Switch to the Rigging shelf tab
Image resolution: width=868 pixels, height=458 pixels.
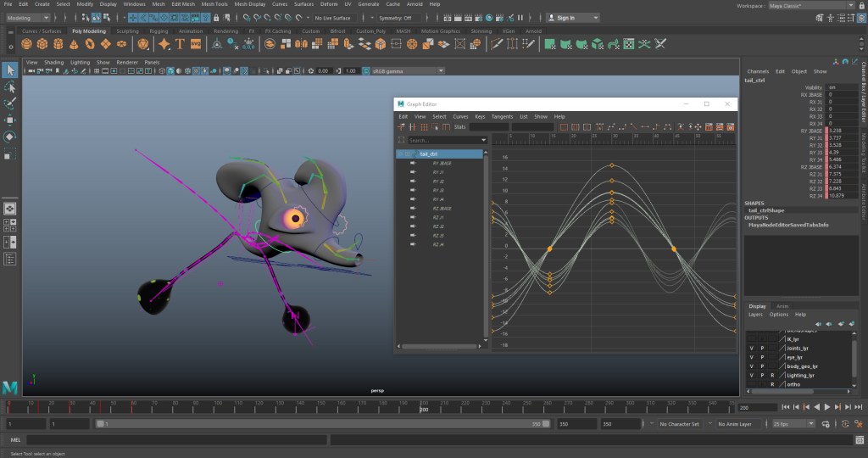click(x=159, y=31)
